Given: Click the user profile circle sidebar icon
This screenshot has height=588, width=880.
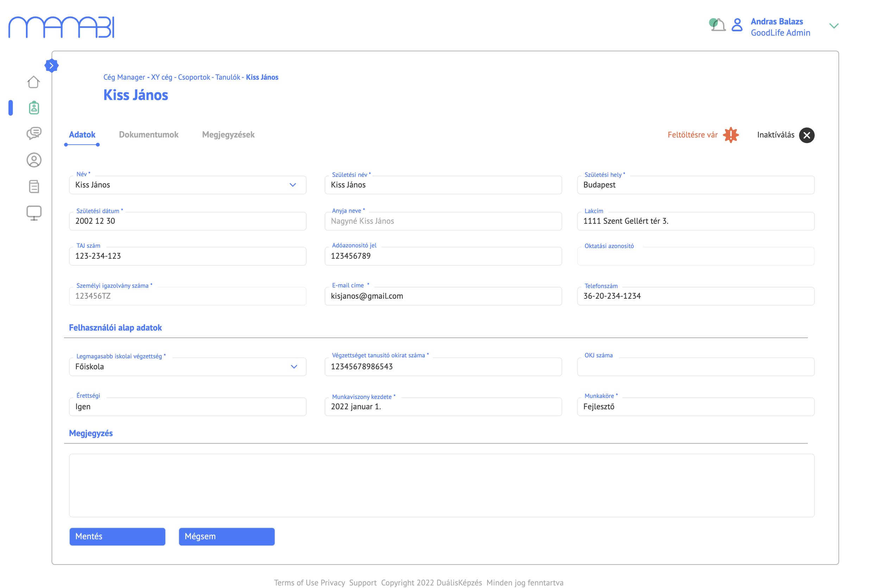Looking at the screenshot, I should click(34, 160).
